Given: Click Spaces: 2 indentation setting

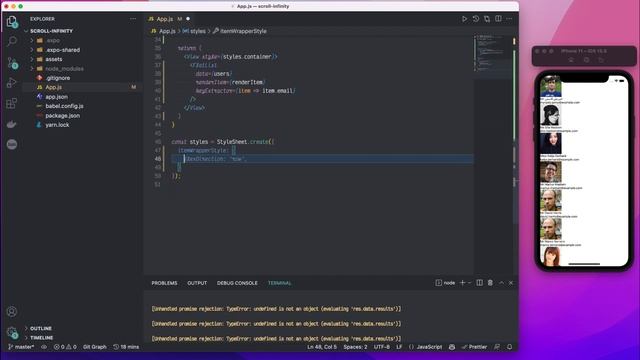Looking at the screenshot, I should click(355, 347).
